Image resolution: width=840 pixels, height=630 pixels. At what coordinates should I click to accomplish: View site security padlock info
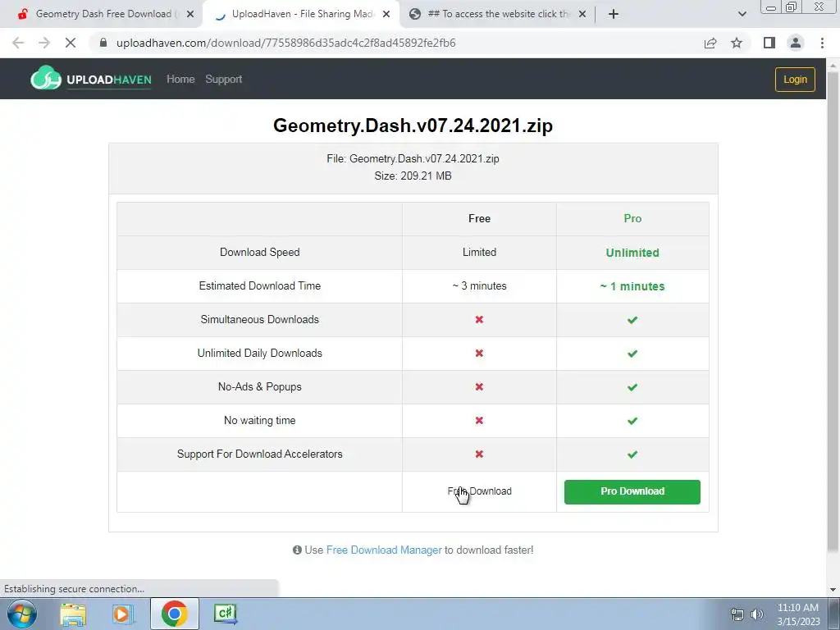point(103,43)
